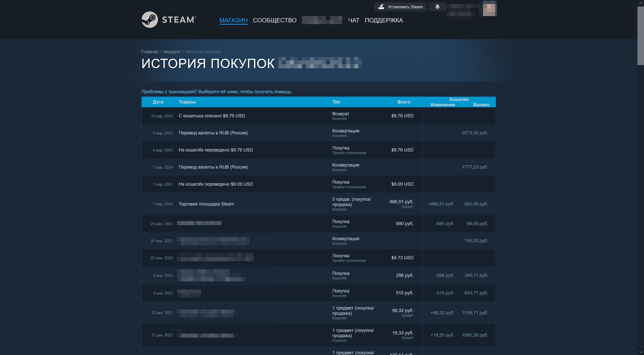The image size is (644, 355).
Task: Click the Всего column header
Action: (x=404, y=102)
